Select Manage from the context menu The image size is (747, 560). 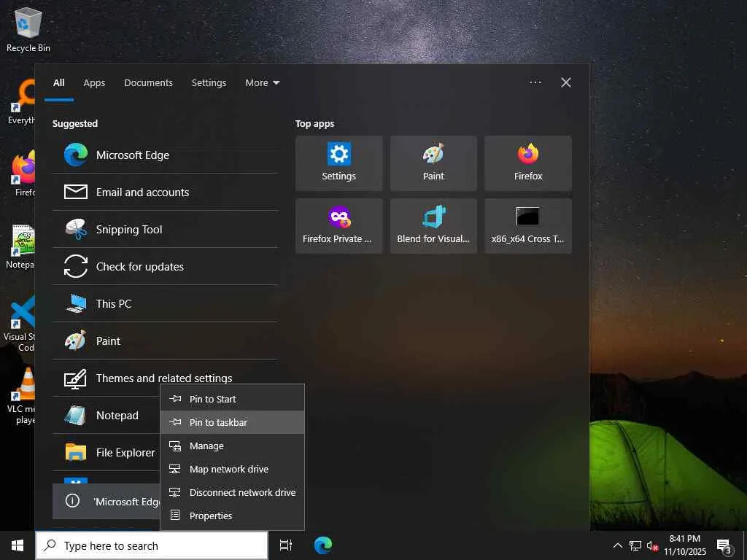(232, 446)
